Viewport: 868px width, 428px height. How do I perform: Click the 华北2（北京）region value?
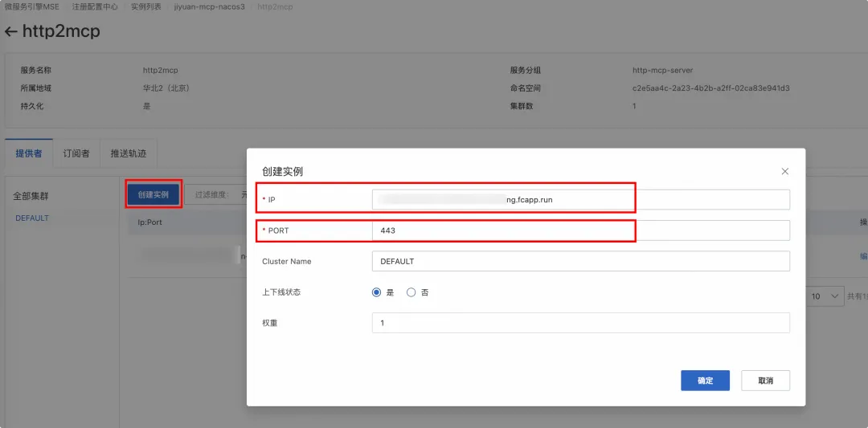(x=166, y=88)
